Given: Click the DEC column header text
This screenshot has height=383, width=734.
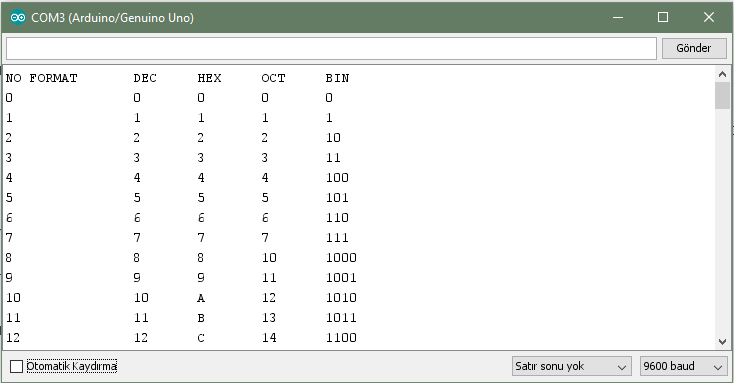Looking at the screenshot, I should pyautogui.click(x=145, y=78).
